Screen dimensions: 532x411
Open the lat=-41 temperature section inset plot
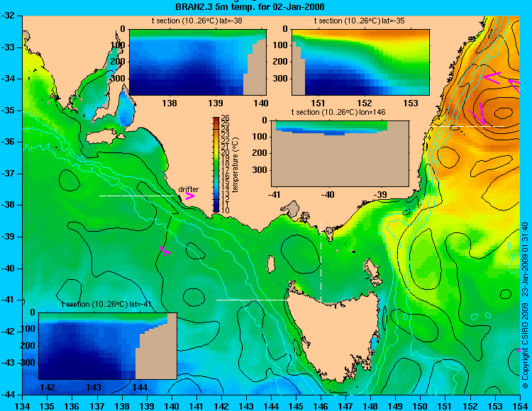tap(108, 346)
